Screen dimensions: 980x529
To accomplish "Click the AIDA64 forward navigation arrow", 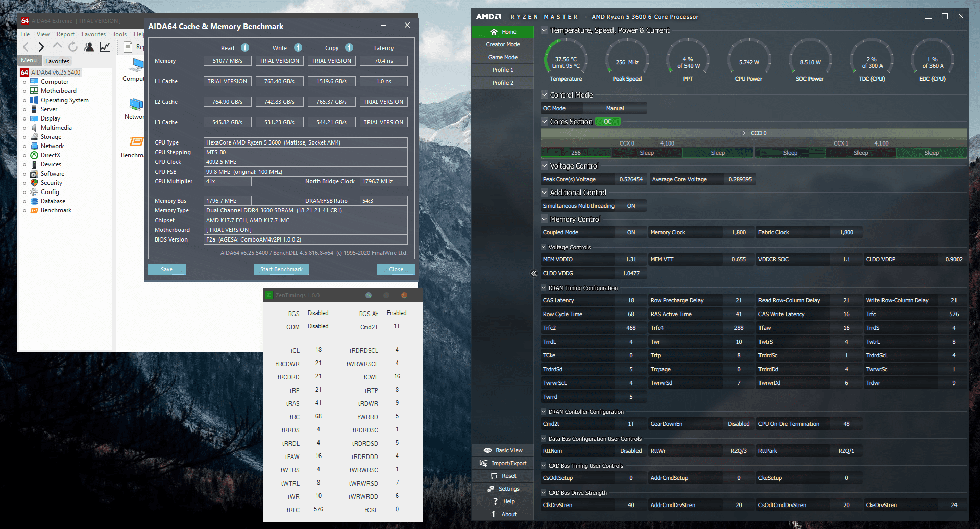I will pos(41,47).
